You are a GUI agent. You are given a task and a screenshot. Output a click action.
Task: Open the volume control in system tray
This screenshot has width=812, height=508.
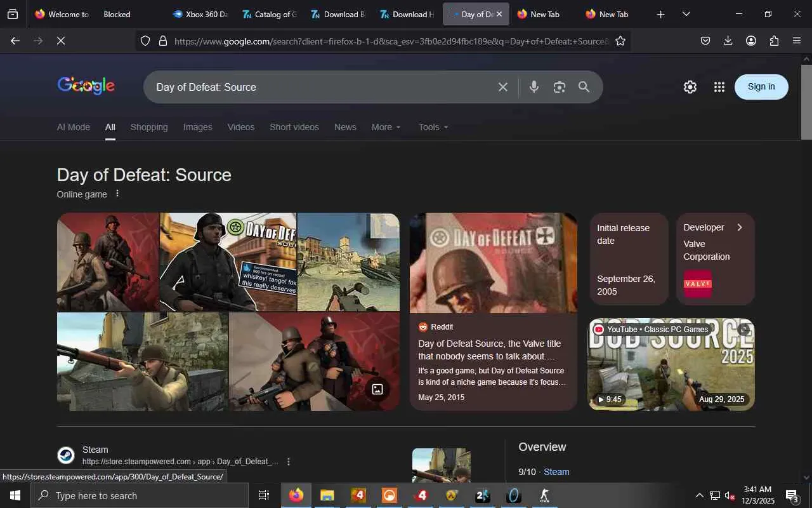pos(730,495)
